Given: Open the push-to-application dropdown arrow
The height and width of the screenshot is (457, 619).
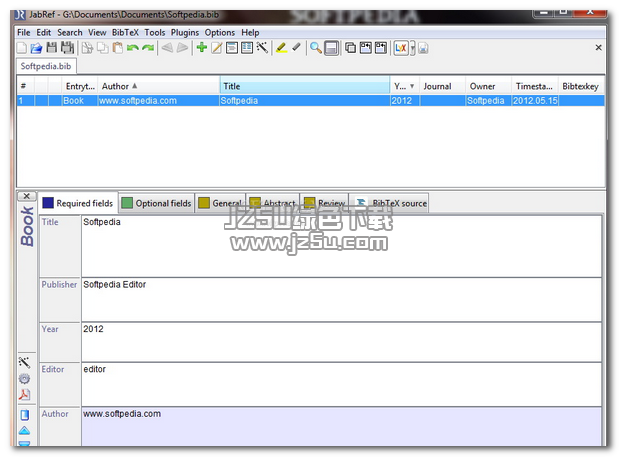Looking at the screenshot, I should (x=413, y=49).
